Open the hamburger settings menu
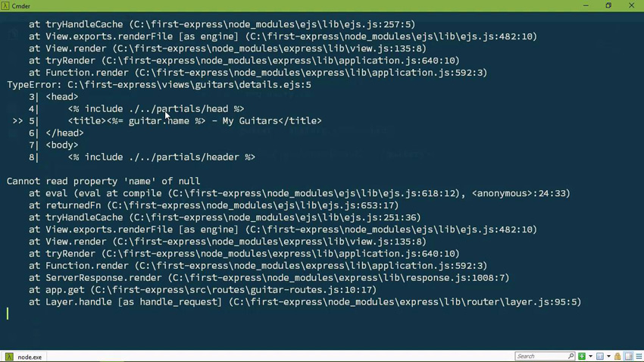This screenshot has width=644, height=362. click(x=639, y=356)
